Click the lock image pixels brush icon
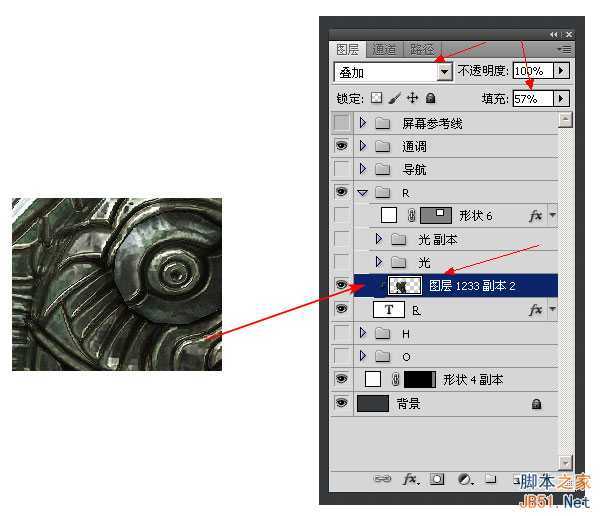Screen dimensions: 601x516 pyautogui.click(x=394, y=99)
